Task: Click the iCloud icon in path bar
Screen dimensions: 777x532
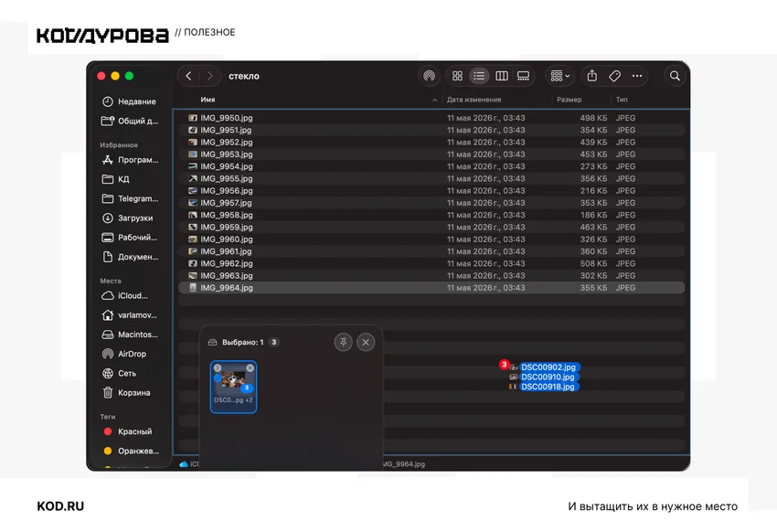Action: point(184,464)
